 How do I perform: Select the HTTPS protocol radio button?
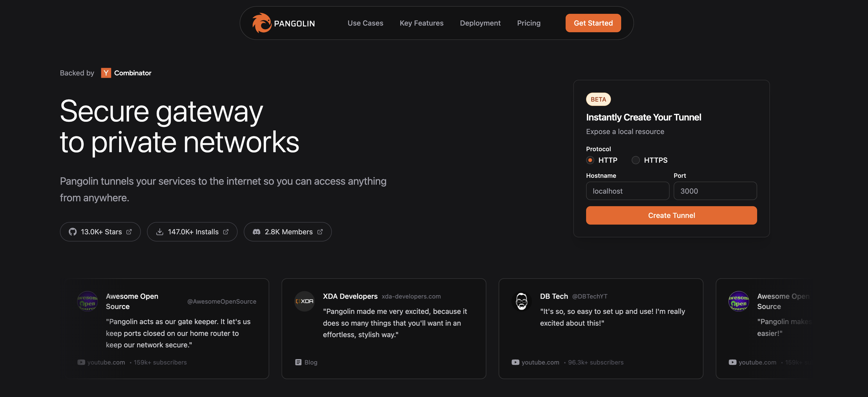636,160
